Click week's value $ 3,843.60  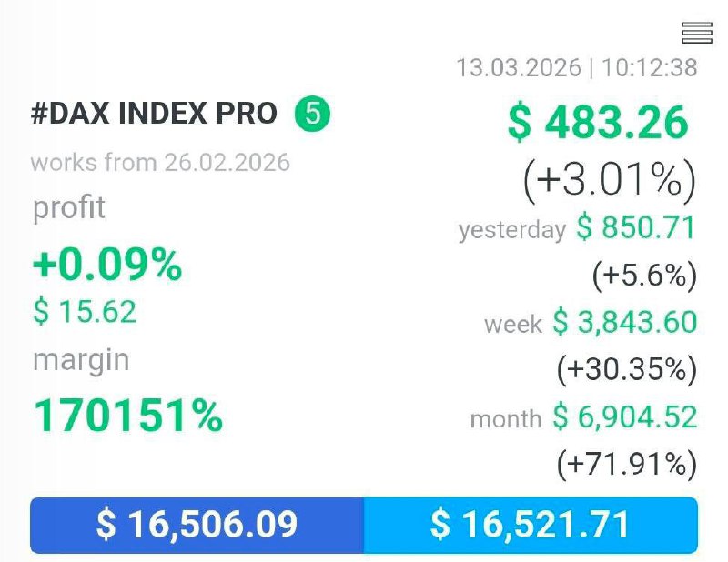point(624,322)
